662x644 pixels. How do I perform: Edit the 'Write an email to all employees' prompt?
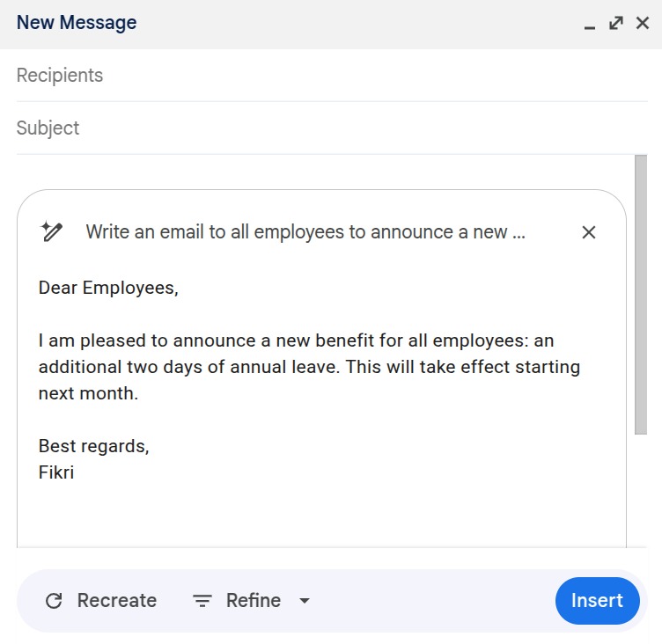click(x=305, y=232)
